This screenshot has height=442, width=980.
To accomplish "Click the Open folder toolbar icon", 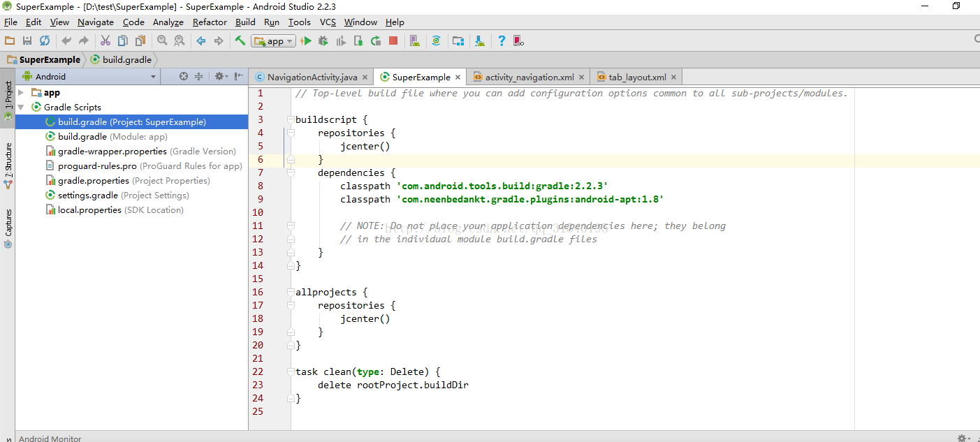I will pos(10,41).
